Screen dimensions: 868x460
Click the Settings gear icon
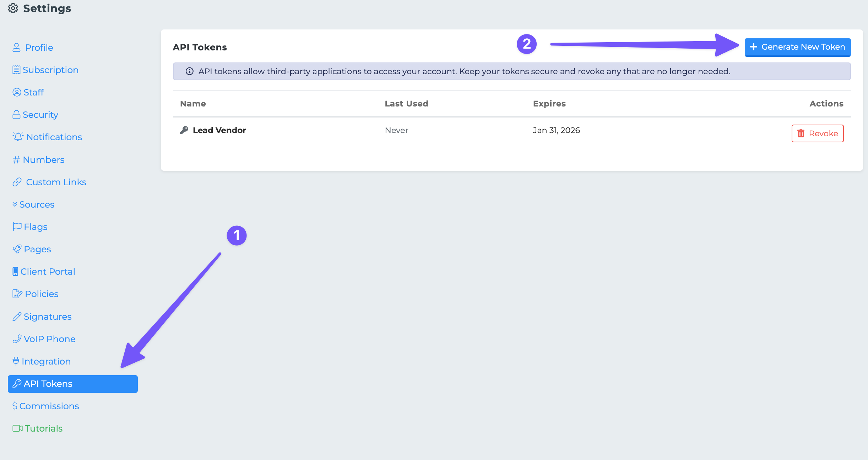[x=13, y=8]
